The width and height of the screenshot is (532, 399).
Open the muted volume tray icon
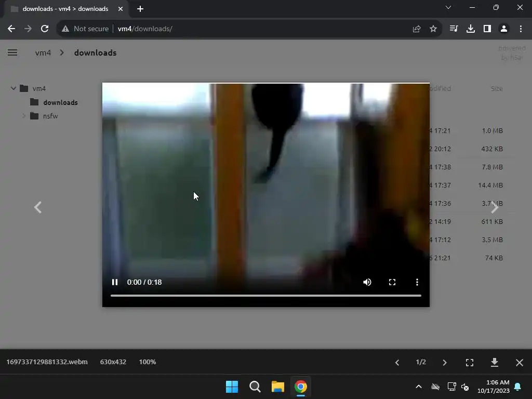click(465, 387)
